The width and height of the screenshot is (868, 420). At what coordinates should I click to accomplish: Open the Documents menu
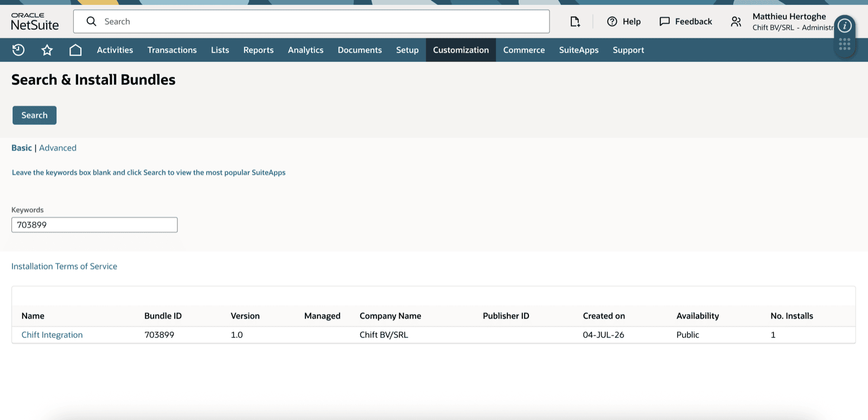coord(360,50)
